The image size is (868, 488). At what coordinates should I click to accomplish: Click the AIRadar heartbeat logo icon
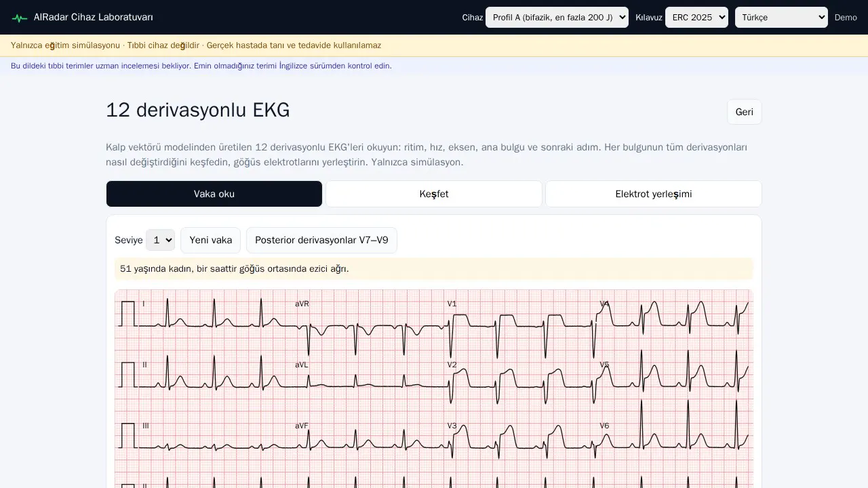(x=20, y=18)
